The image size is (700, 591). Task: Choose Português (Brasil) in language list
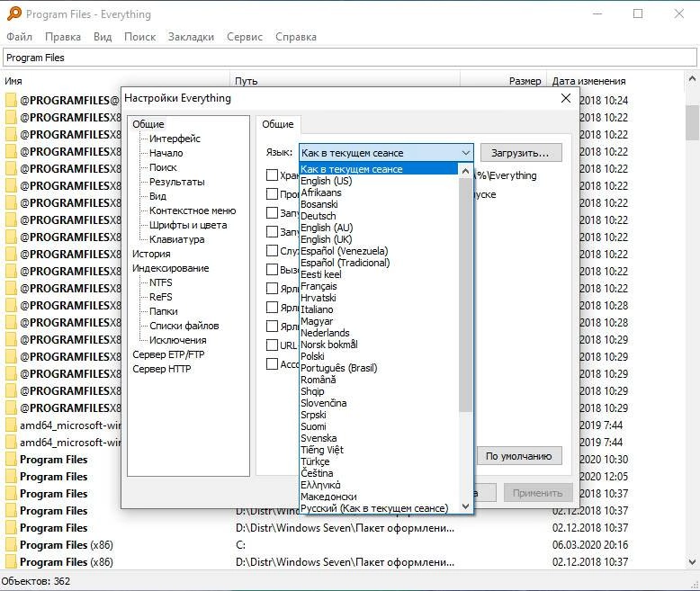pyautogui.click(x=379, y=368)
